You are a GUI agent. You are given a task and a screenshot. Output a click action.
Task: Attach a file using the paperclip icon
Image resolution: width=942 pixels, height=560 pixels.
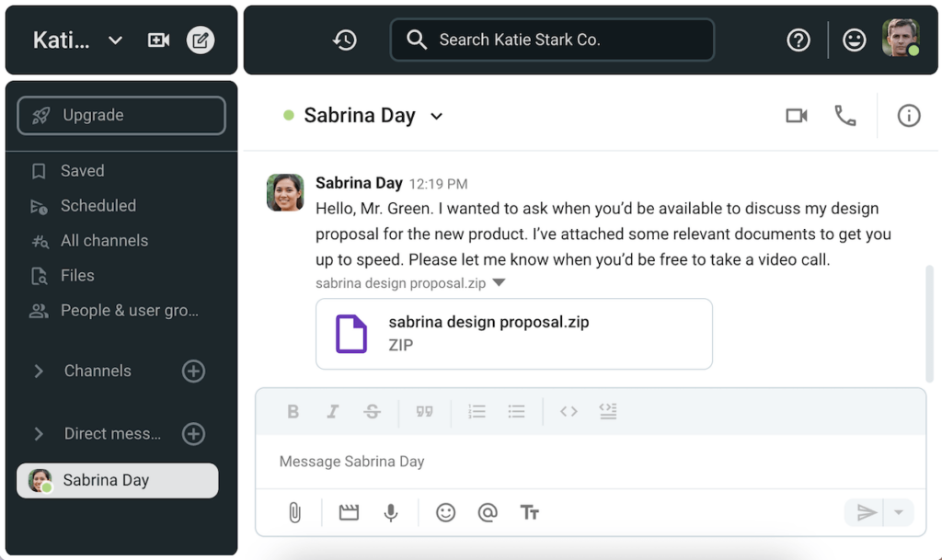pyautogui.click(x=295, y=512)
